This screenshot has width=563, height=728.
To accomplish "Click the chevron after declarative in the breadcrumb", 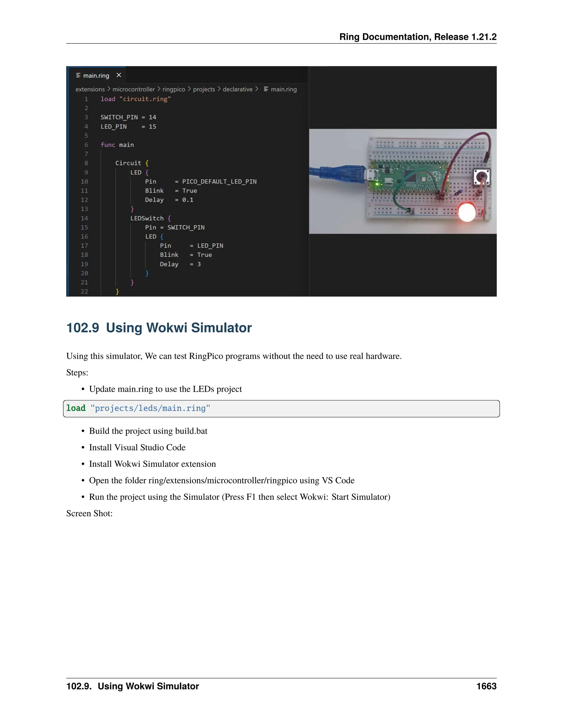I will click(256, 89).
